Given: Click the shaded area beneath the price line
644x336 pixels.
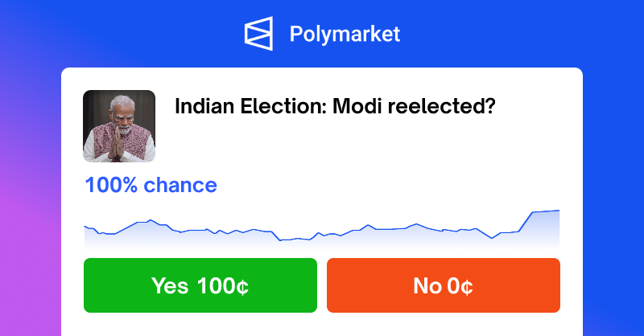Looking at the screenshot, I should coord(321,243).
